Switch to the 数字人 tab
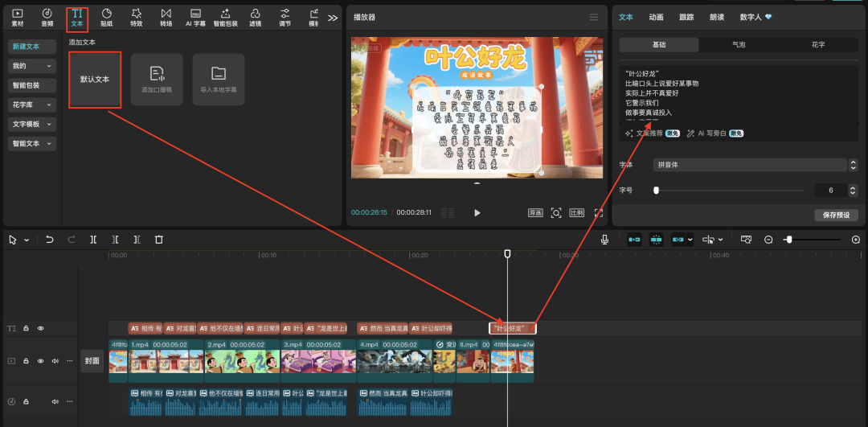 coord(755,17)
